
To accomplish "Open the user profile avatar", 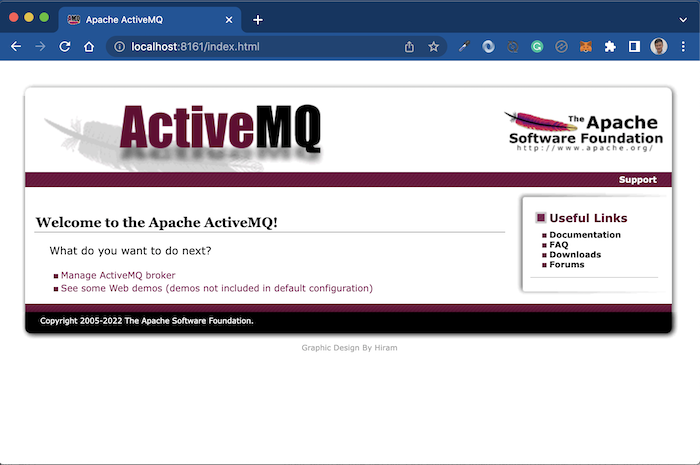I will pyautogui.click(x=659, y=46).
